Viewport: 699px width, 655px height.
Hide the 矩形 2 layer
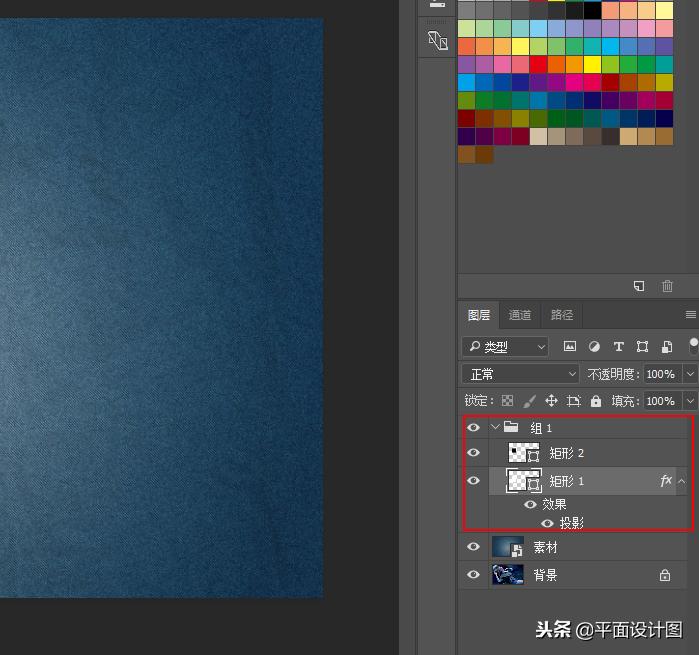(473, 453)
